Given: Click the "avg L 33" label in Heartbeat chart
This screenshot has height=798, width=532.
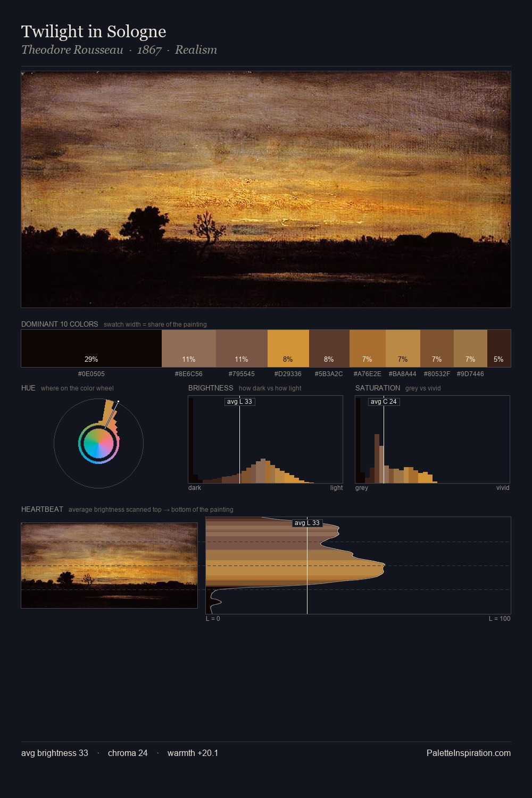Looking at the screenshot, I should (x=307, y=523).
